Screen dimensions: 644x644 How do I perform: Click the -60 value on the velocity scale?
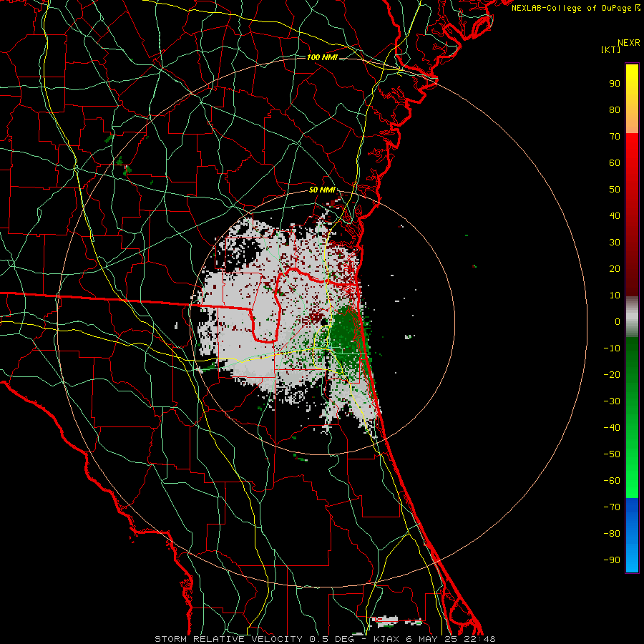[x=612, y=481]
